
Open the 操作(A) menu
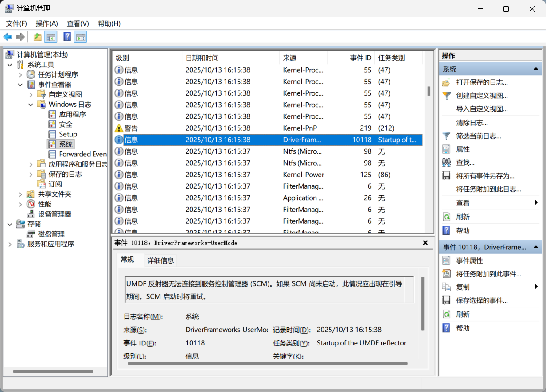coord(47,23)
